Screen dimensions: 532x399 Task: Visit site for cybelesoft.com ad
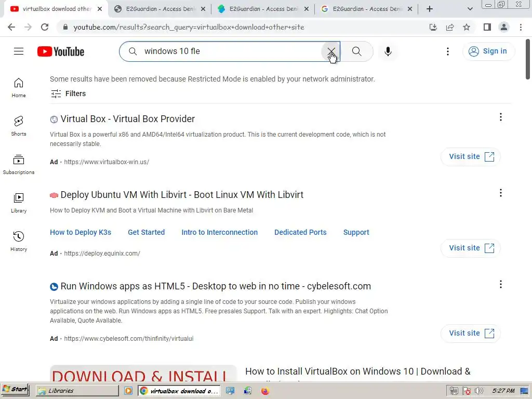point(471,333)
